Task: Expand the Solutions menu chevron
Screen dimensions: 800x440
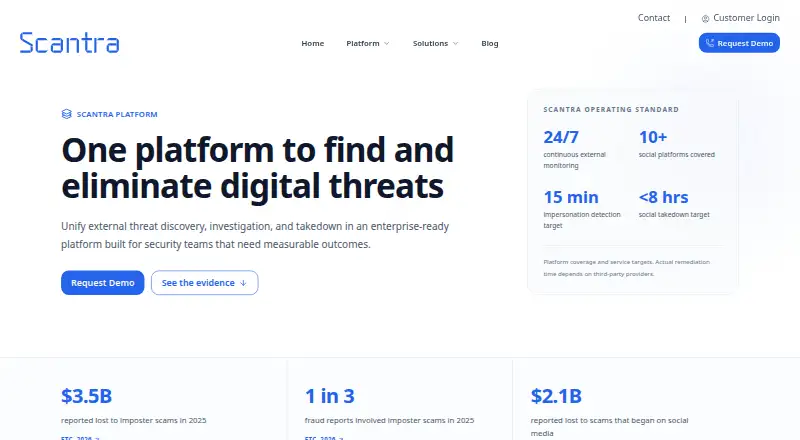Action: pyautogui.click(x=455, y=43)
